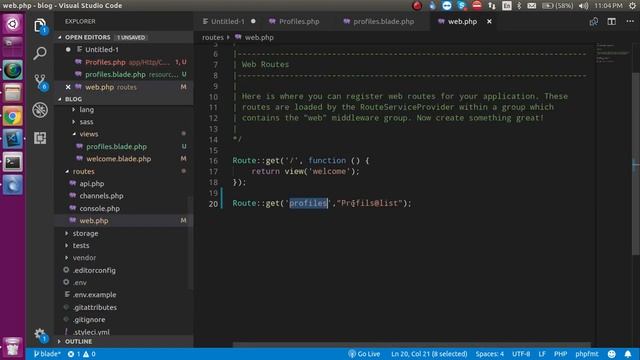Collapse the views folder
Screen dimensions: 640x360
click(x=89, y=134)
